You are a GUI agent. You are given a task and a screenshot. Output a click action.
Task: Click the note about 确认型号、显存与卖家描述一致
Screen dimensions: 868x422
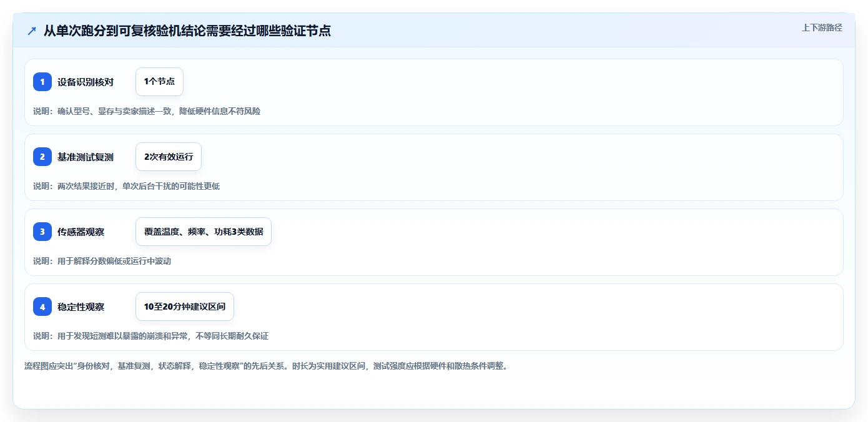click(x=147, y=111)
